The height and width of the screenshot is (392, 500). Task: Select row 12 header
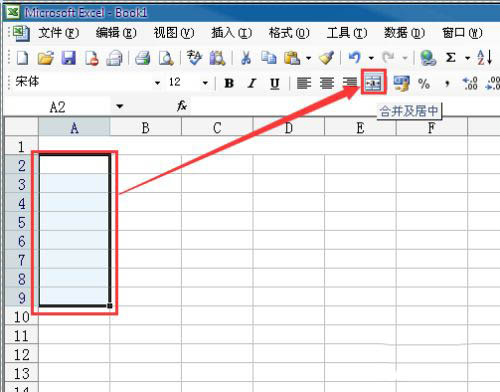pos(21,354)
